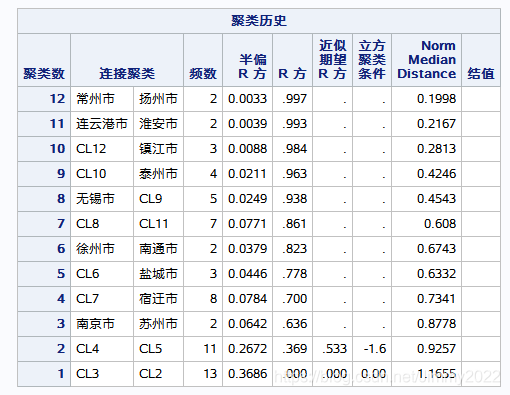
Task: Click the distance value 0.9257
Action: (436, 349)
